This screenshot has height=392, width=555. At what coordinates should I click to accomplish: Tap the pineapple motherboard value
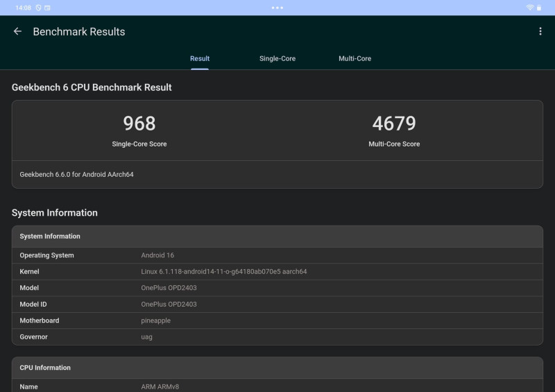155,321
